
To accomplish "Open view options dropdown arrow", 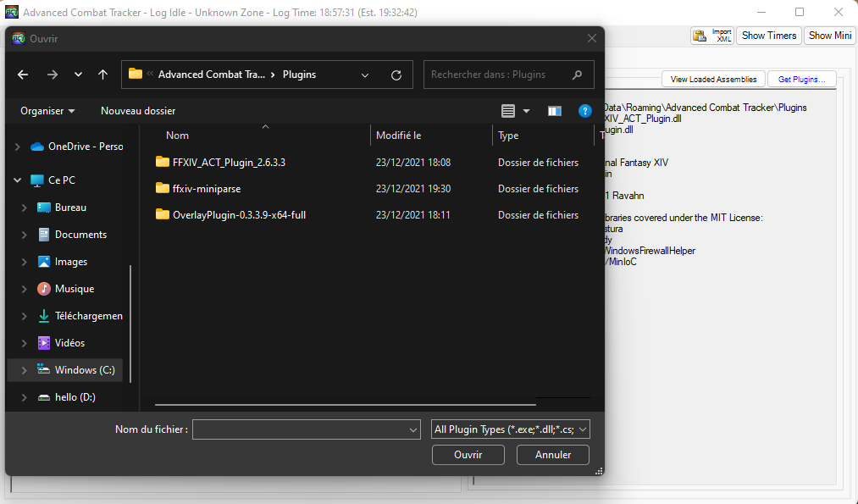I will click(526, 111).
